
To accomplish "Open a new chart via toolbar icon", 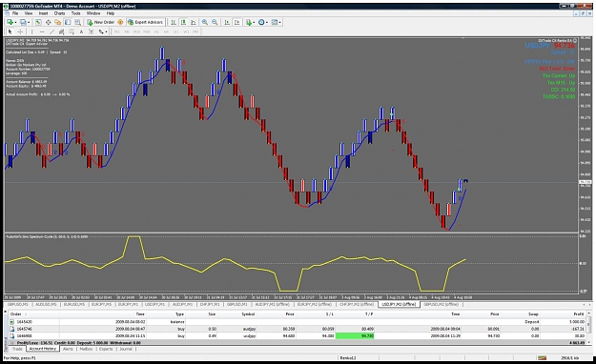I will [x=10, y=22].
